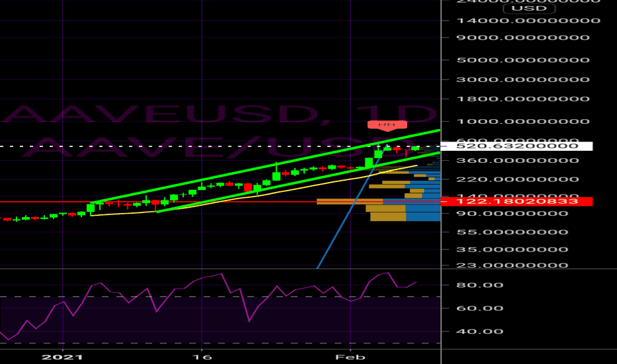Click the 16 date axis label

203,357
